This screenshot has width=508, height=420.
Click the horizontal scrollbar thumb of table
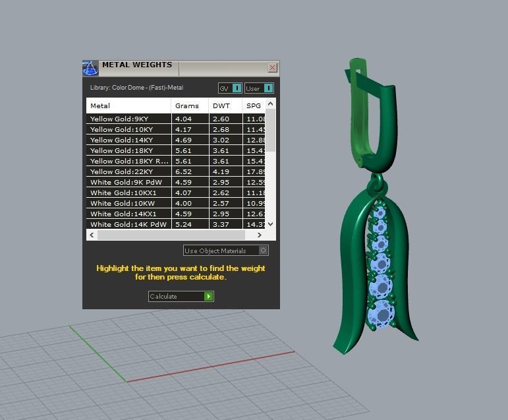pos(171,235)
